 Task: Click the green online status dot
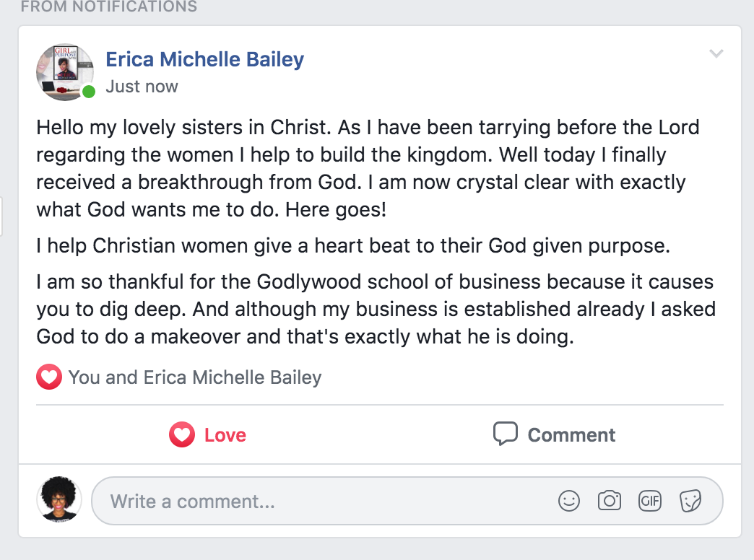coord(89,92)
